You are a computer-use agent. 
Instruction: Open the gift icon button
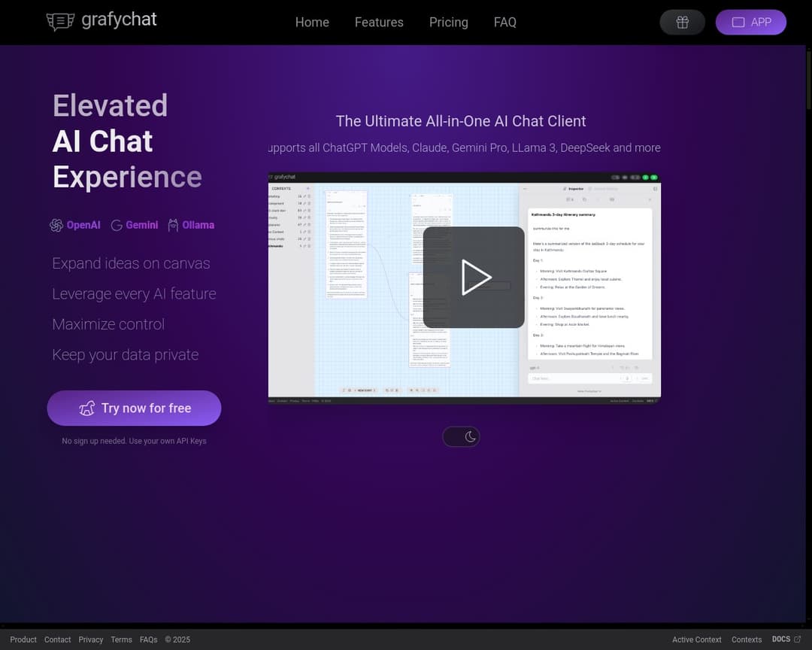point(682,23)
